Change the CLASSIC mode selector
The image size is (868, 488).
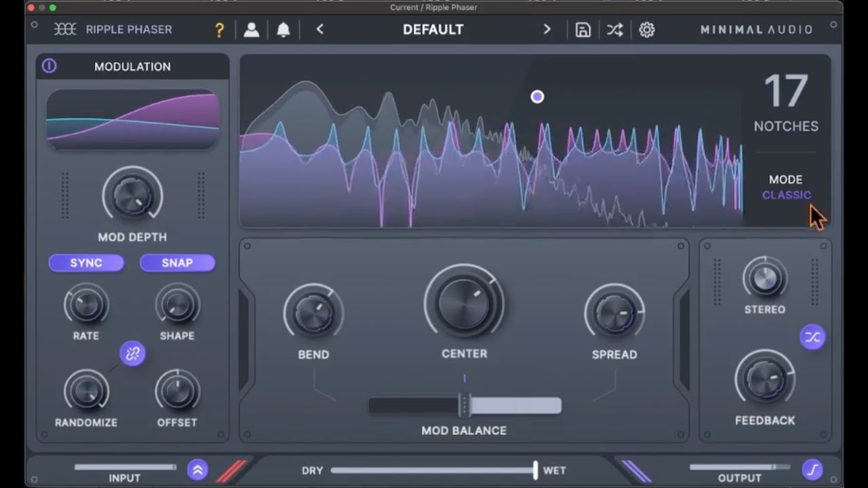click(x=787, y=195)
